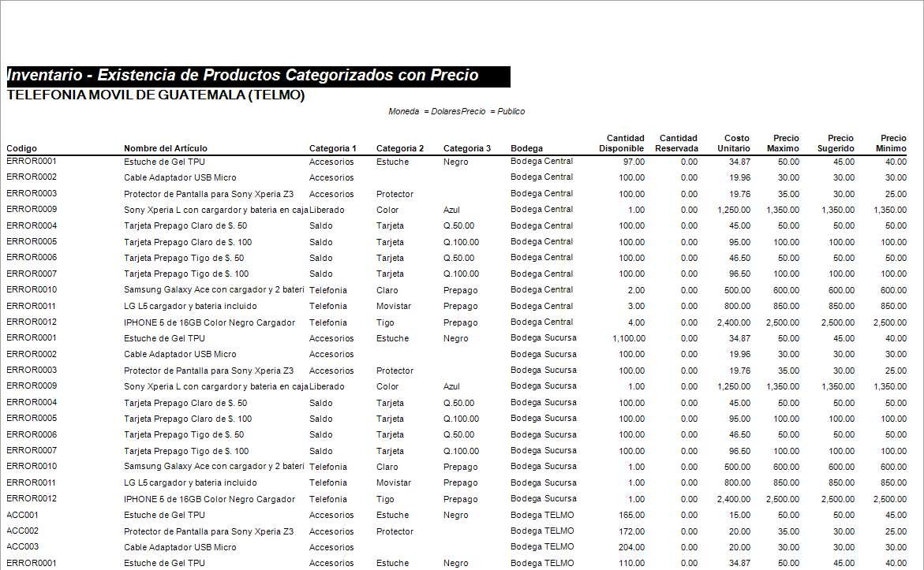This screenshot has height=570, width=924.
Task: Select the 'Nombre del Artículo' column header
Action: click(166, 148)
